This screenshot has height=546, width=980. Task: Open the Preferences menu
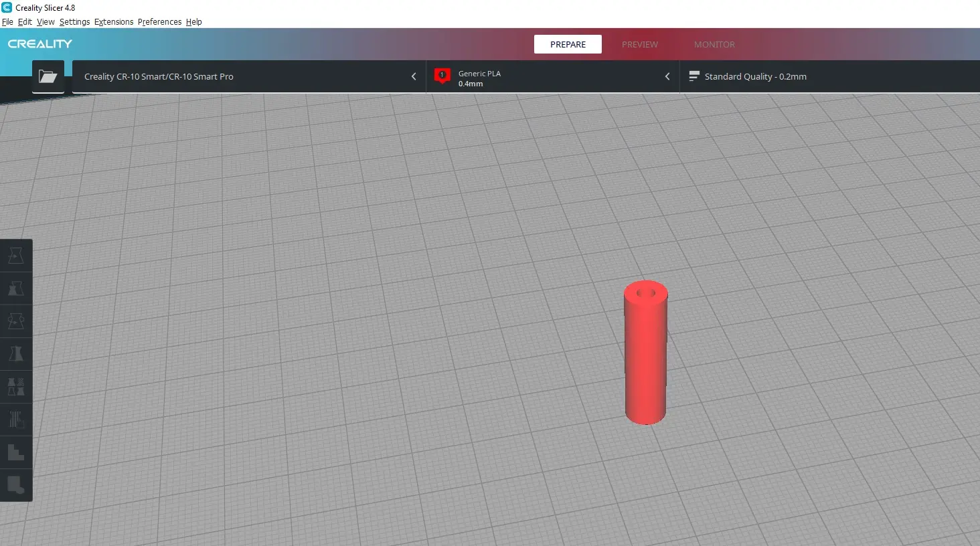point(159,21)
